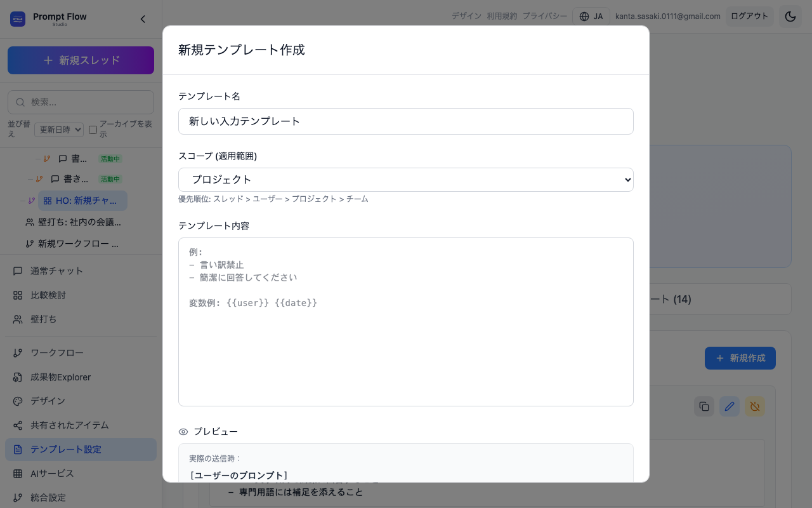Viewport: 812px width, 508px height.
Task: Click the ログアウト button
Action: pos(750,17)
